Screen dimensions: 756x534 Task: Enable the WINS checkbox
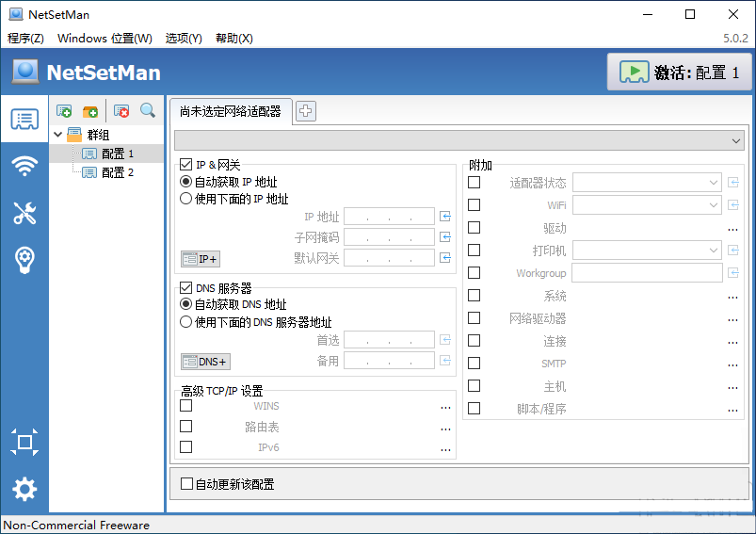tap(185, 406)
